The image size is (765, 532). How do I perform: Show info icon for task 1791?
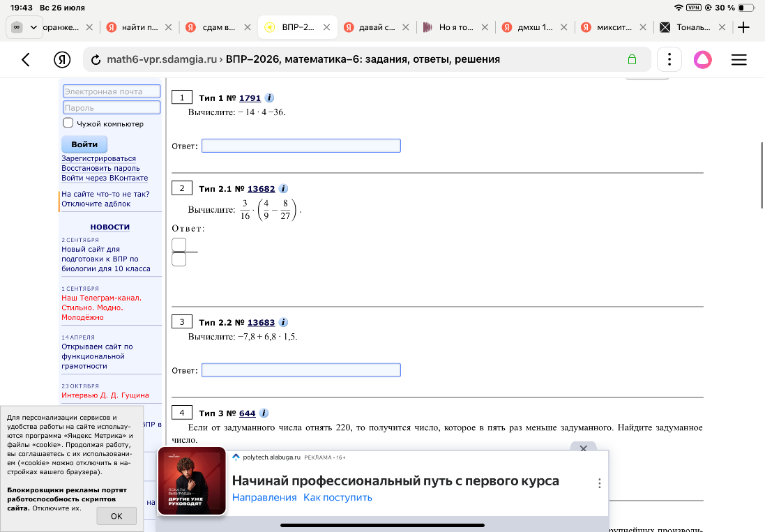[269, 98]
